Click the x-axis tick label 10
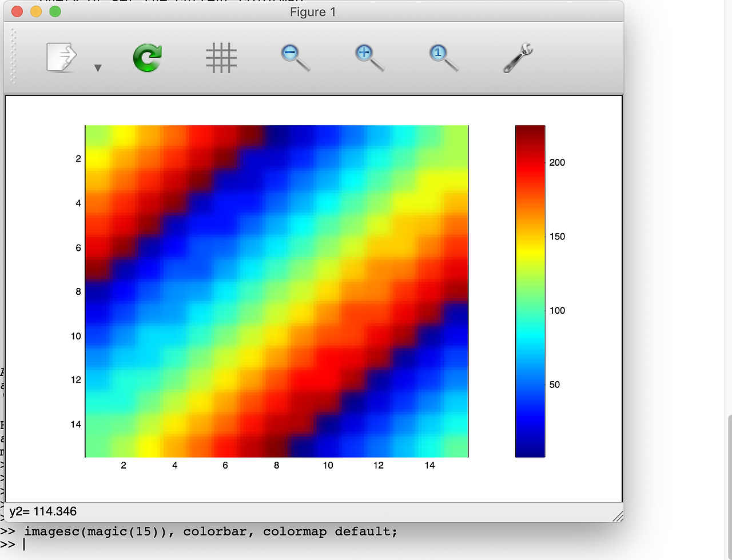732x560 pixels. tap(328, 465)
